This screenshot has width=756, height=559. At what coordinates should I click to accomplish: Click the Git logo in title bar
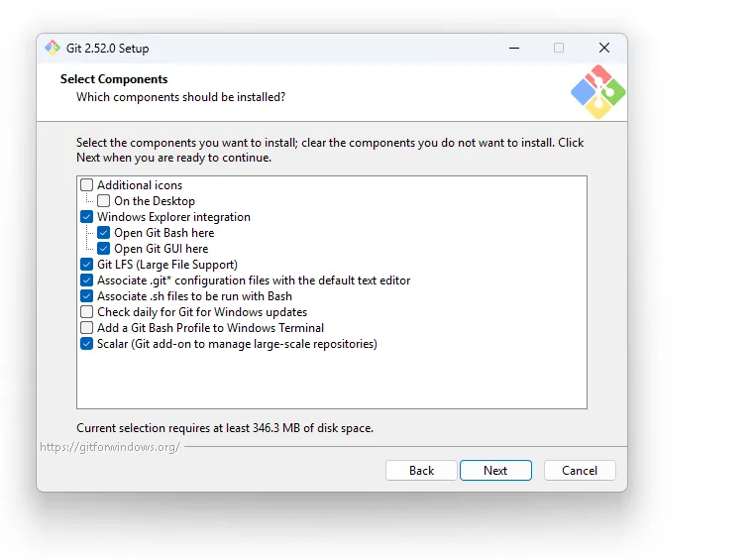click(x=52, y=48)
